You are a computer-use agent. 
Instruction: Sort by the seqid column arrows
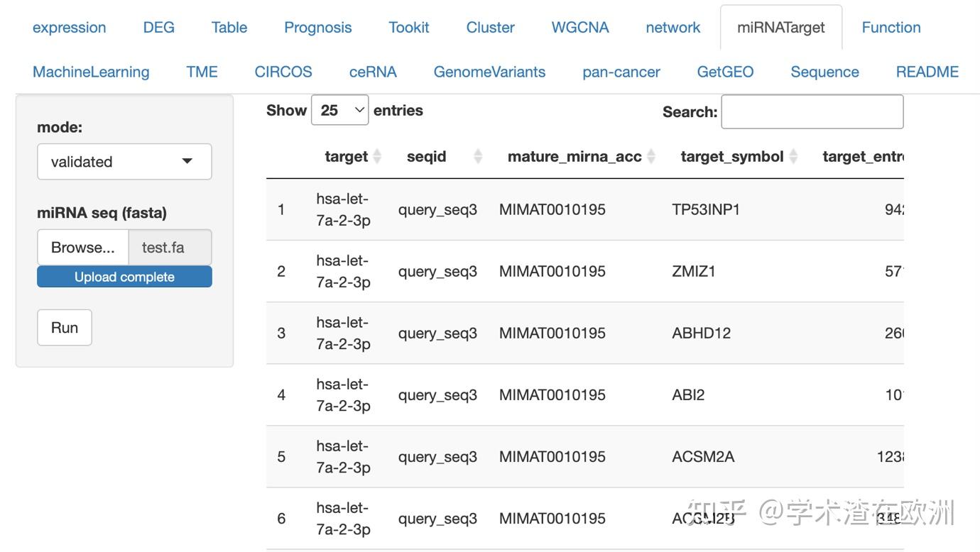click(478, 157)
